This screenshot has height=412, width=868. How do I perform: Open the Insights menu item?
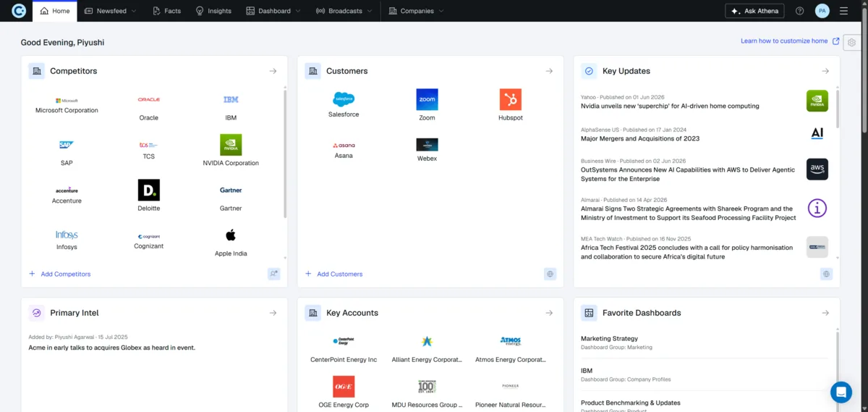pos(213,11)
